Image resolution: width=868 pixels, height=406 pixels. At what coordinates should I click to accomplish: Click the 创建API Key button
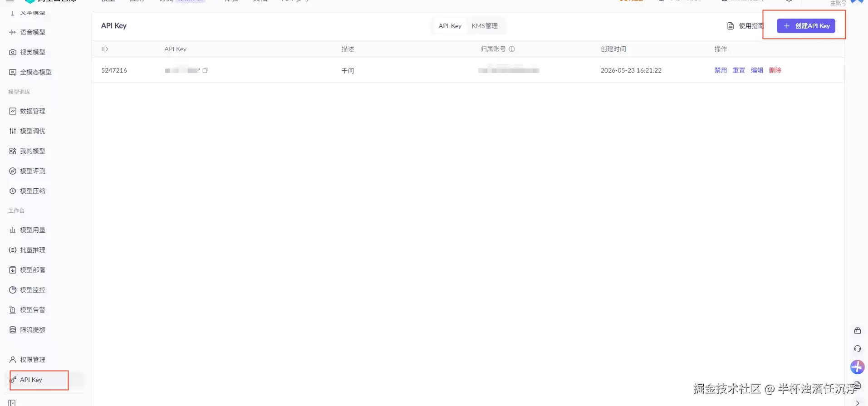806,26
